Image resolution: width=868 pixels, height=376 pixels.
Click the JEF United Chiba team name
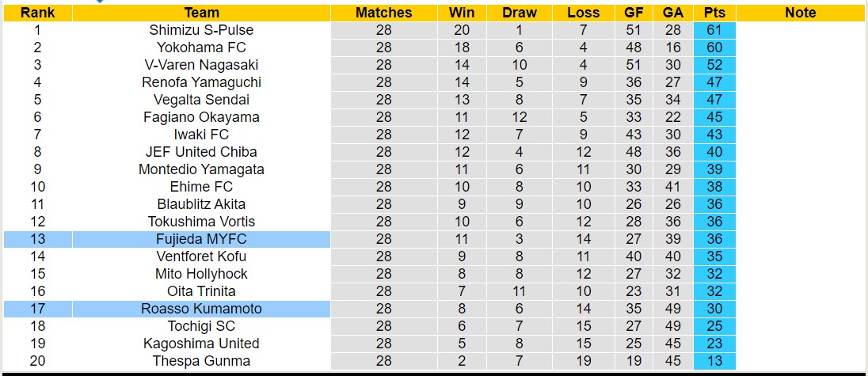pos(201,152)
